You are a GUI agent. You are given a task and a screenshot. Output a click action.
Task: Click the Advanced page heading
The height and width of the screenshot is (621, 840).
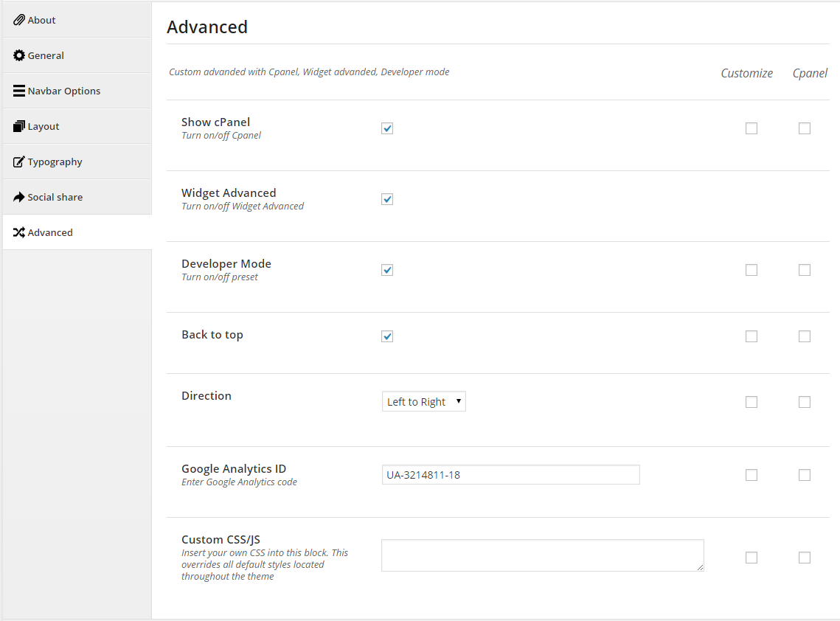click(x=207, y=27)
